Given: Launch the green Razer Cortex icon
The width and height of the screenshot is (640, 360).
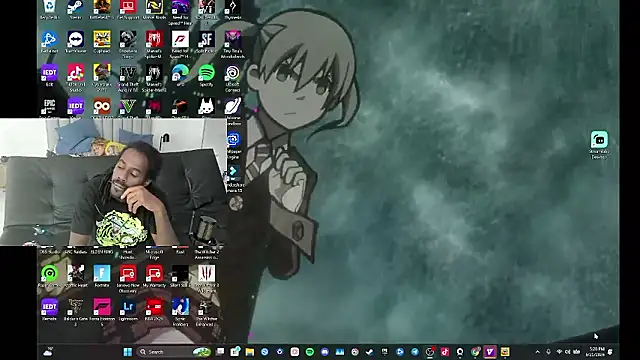Looking at the screenshot, I should point(49,276).
